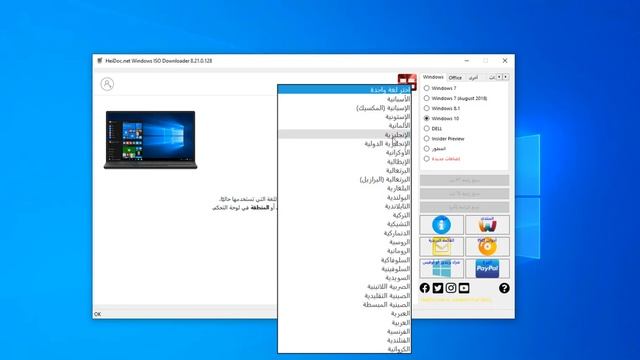The width and height of the screenshot is (640, 360).
Task: Select الصينية المبسطة in the list
Action: (344, 304)
